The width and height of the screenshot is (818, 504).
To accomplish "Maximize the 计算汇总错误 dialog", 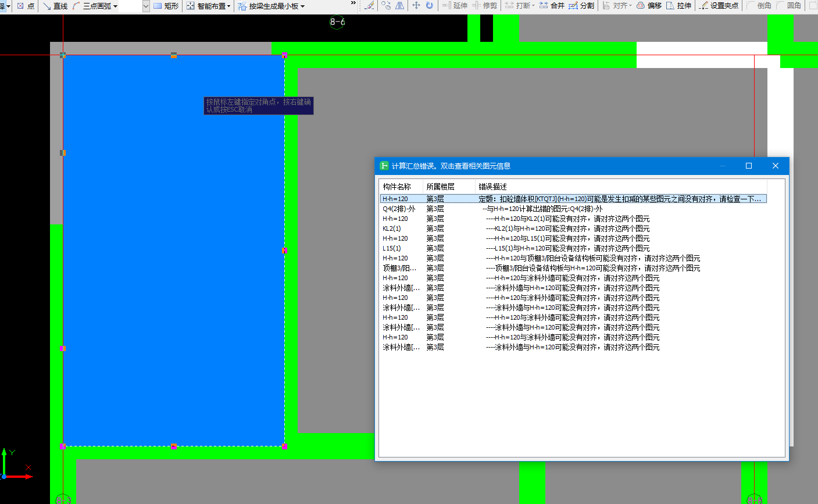I will coord(749,166).
